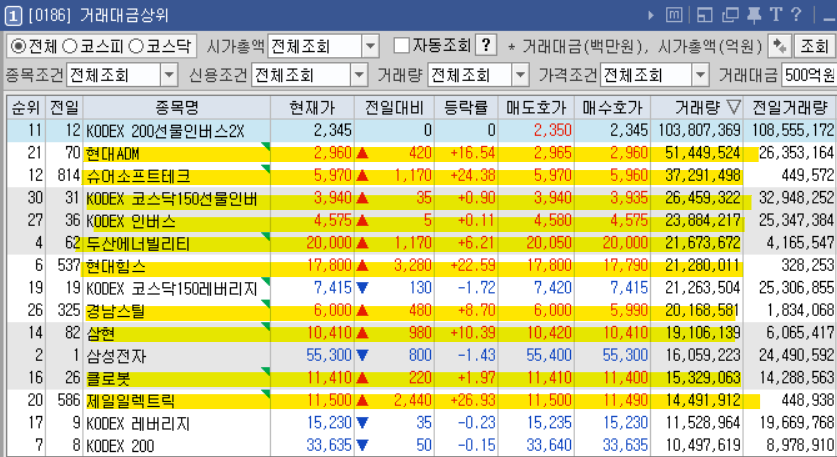
Task: Select the KODEX 200 stock name in last row
Action: tap(120, 446)
